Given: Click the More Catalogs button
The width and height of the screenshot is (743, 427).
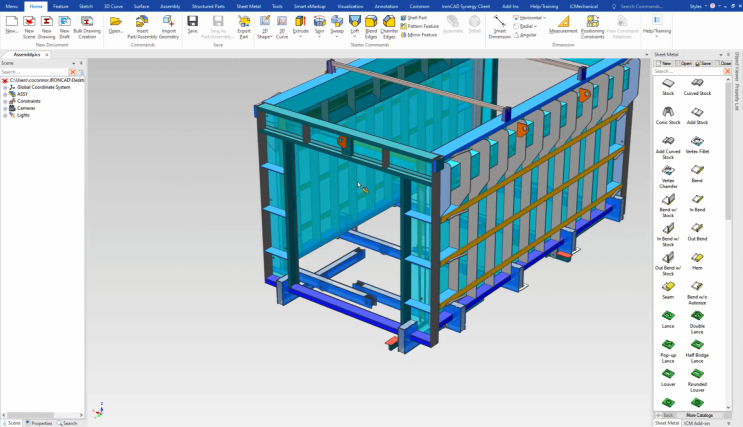Looking at the screenshot, I should 699,415.
